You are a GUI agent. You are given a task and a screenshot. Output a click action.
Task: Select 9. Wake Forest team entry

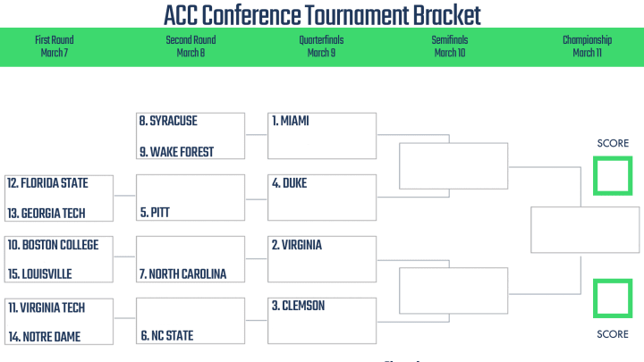176,152
